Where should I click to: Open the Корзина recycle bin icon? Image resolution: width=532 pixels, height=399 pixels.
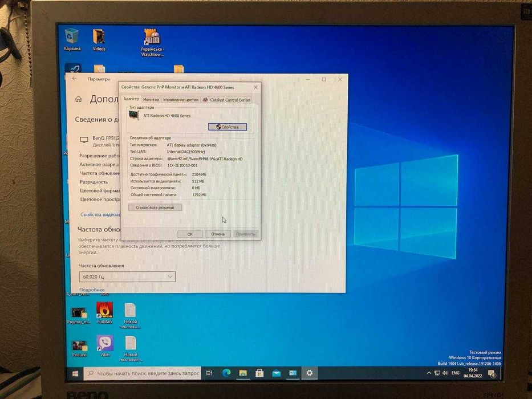tap(72, 39)
